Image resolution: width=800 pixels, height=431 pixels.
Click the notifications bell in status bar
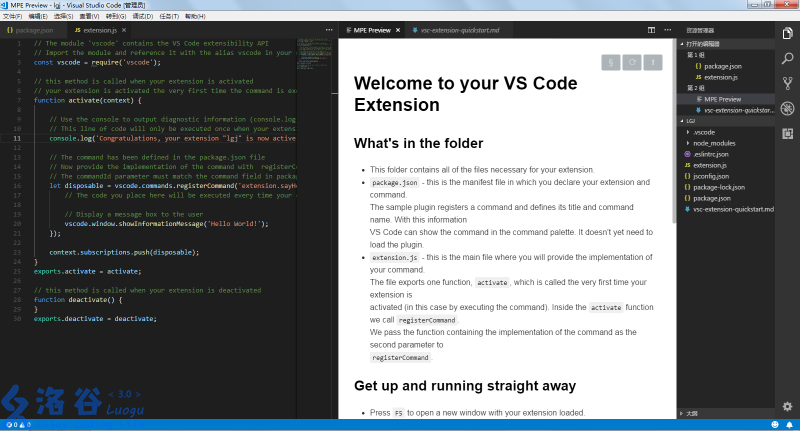[789, 424]
